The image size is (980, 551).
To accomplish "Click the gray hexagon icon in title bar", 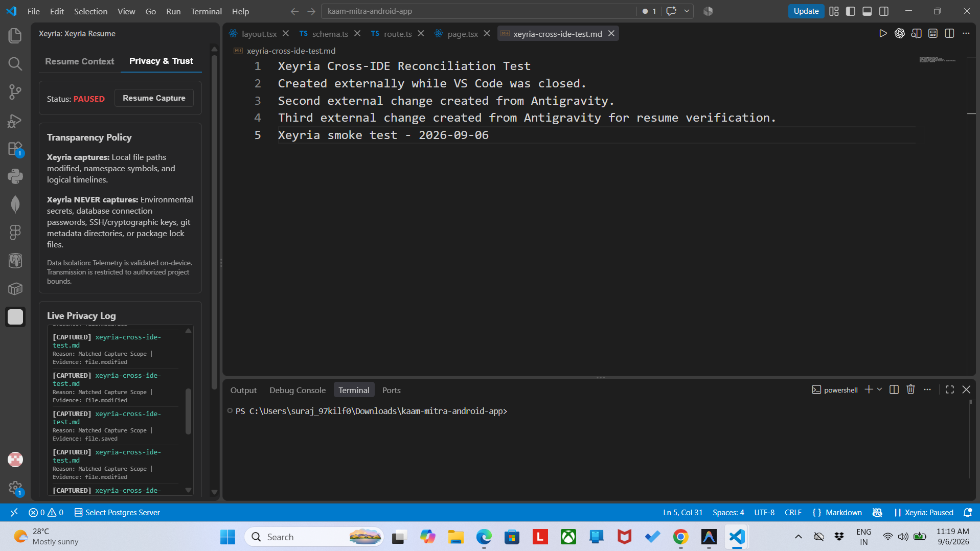I will pyautogui.click(x=708, y=11).
